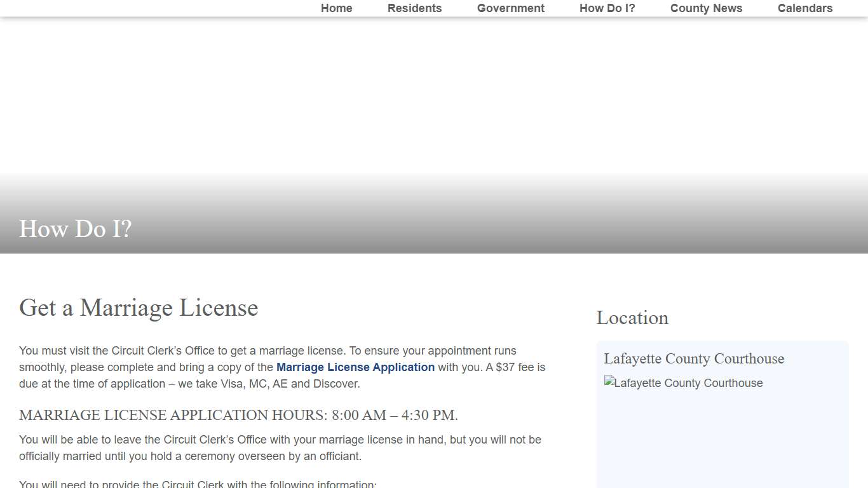
Task: Click the marriage license application hours text
Action: click(x=238, y=415)
